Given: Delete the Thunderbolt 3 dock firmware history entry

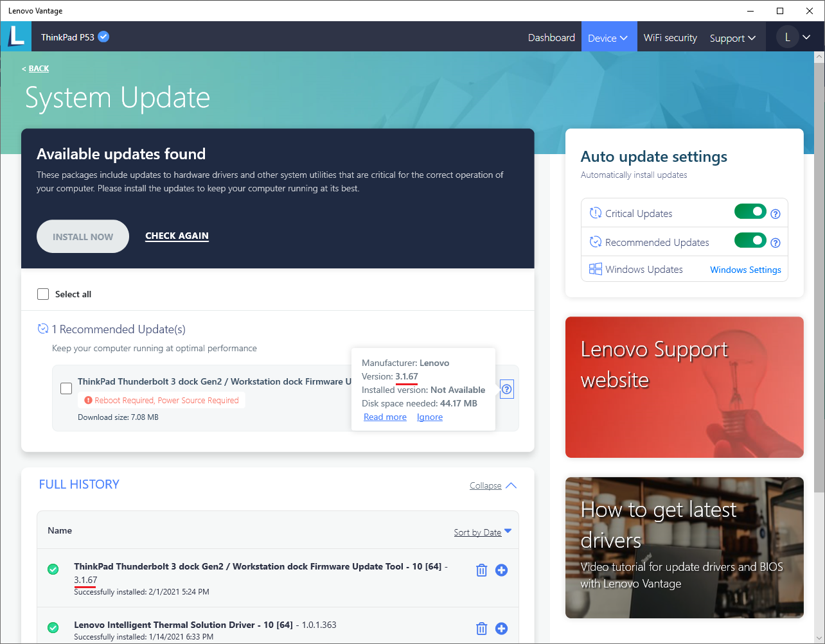Looking at the screenshot, I should pyautogui.click(x=481, y=570).
